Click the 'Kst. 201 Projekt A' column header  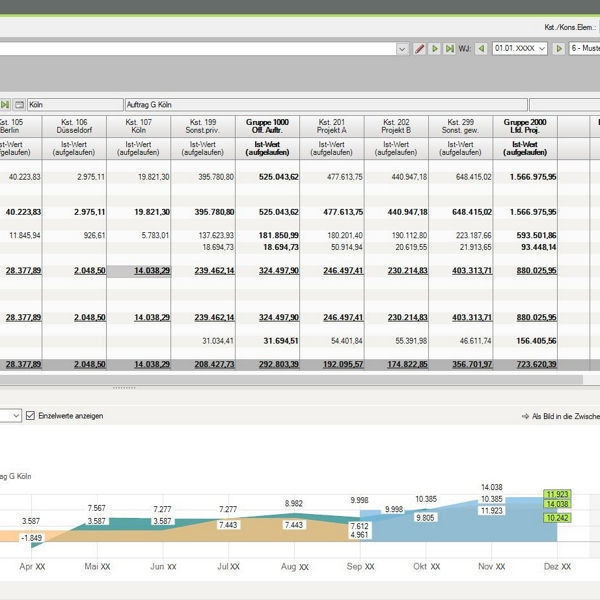pyautogui.click(x=331, y=126)
